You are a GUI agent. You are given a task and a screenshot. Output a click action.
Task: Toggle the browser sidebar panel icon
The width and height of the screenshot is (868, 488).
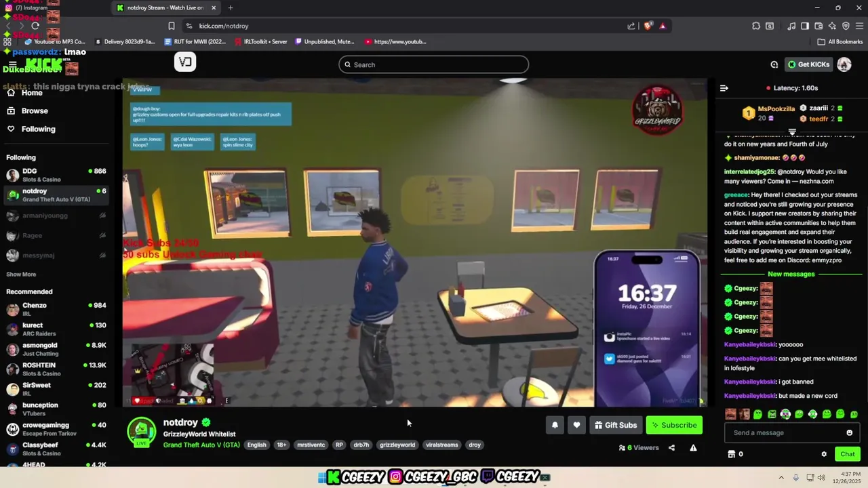coord(805,26)
